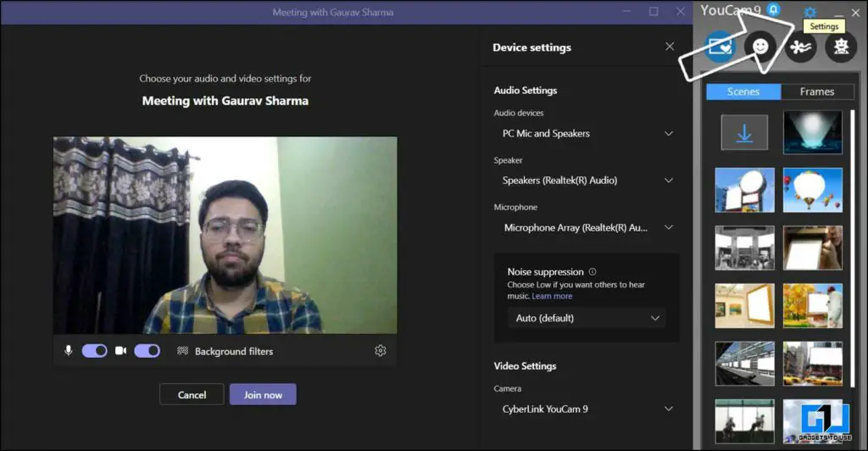This screenshot has width=868, height=451.
Task: Toggle the microphone switch
Action: click(95, 351)
